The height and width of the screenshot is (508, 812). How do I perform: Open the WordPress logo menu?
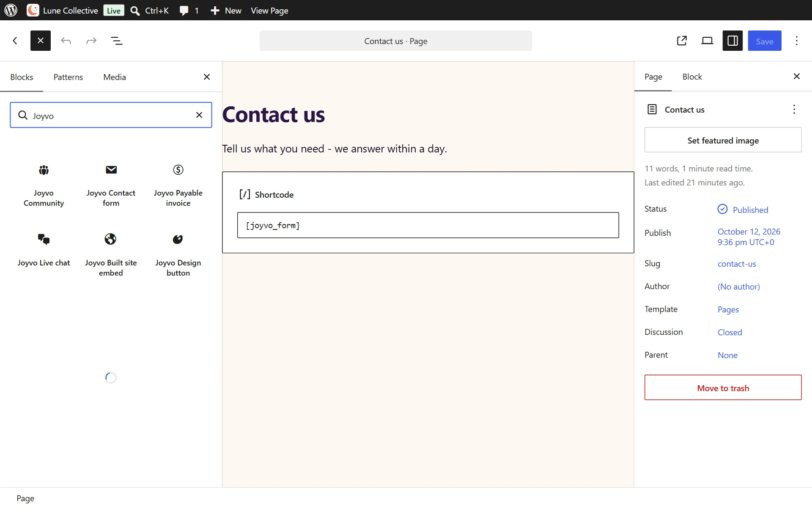[11, 10]
